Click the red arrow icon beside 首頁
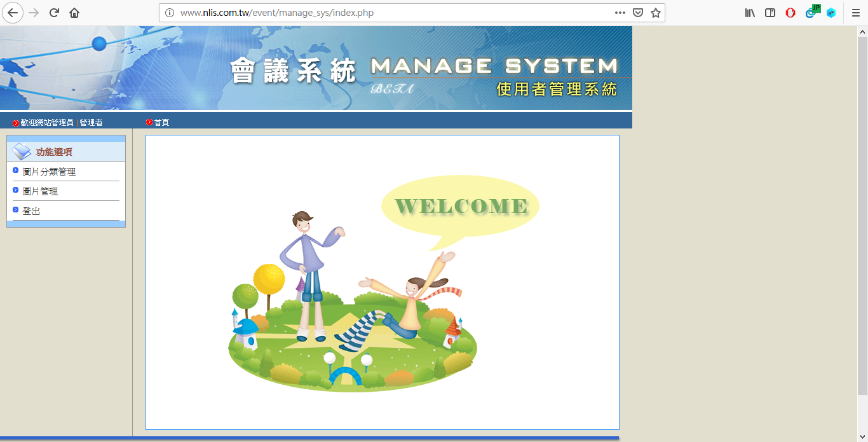This screenshot has width=868, height=442. tap(149, 122)
